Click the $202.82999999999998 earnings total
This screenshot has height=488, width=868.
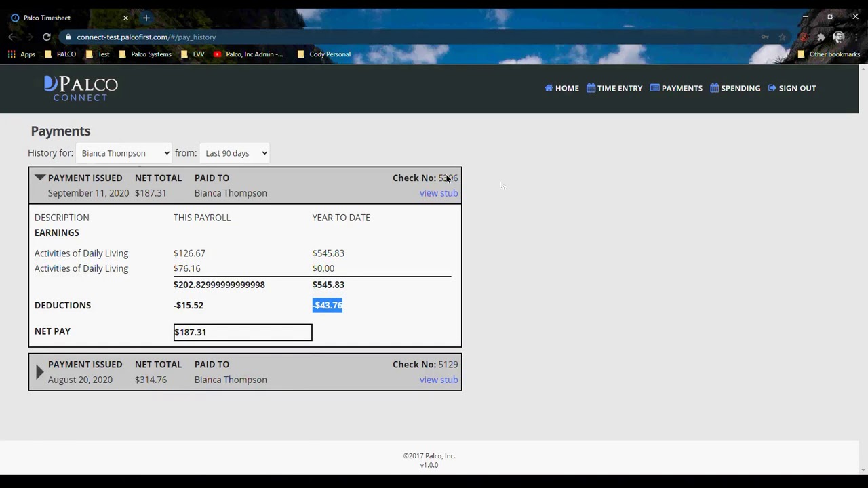pos(219,285)
